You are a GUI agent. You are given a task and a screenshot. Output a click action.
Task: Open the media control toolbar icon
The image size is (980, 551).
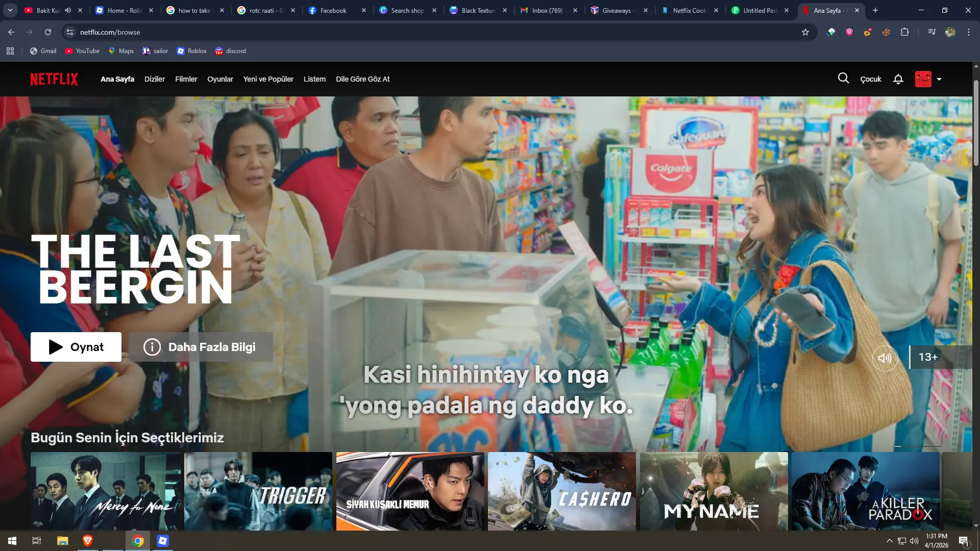click(x=932, y=32)
